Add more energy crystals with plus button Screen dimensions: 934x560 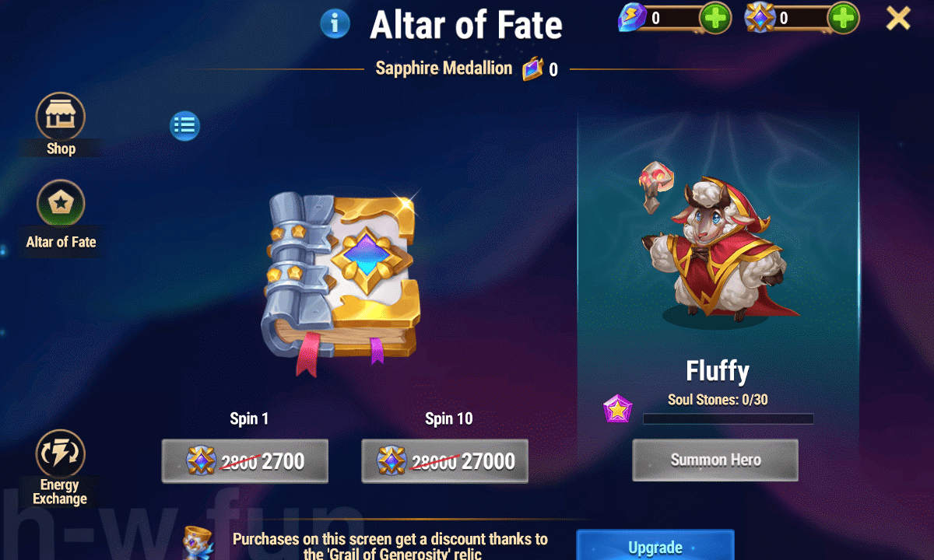[715, 18]
